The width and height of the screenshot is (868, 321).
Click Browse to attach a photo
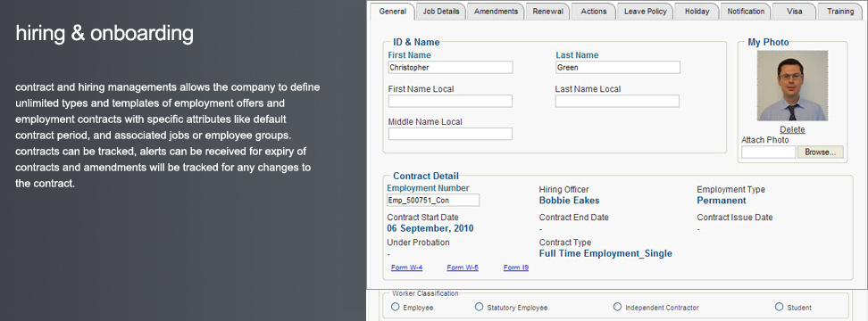click(x=821, y=152)
